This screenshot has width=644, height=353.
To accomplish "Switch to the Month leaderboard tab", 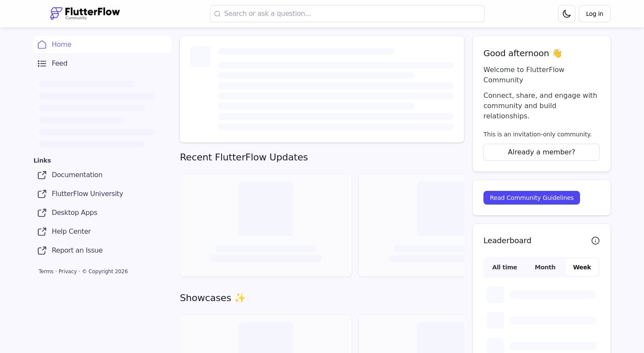I will pyautogui.click(x=545, y=267).
